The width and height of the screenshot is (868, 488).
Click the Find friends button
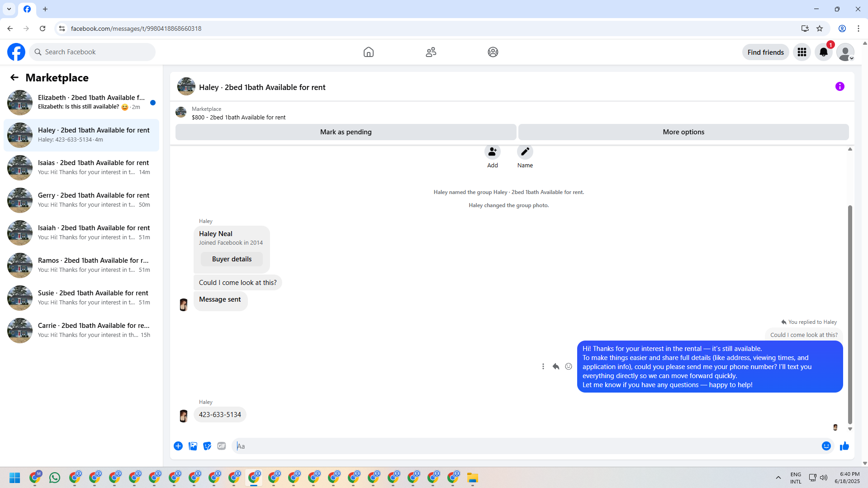[x=766, y=52]
